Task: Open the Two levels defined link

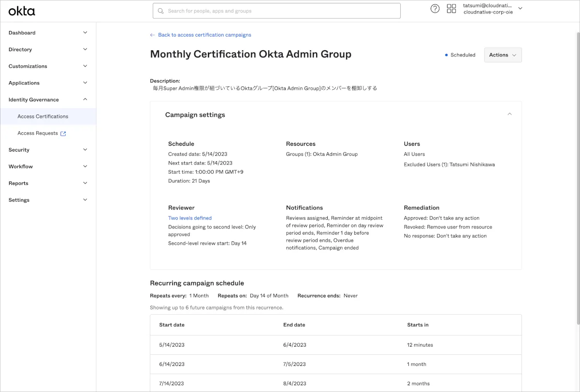Action: 190,218
